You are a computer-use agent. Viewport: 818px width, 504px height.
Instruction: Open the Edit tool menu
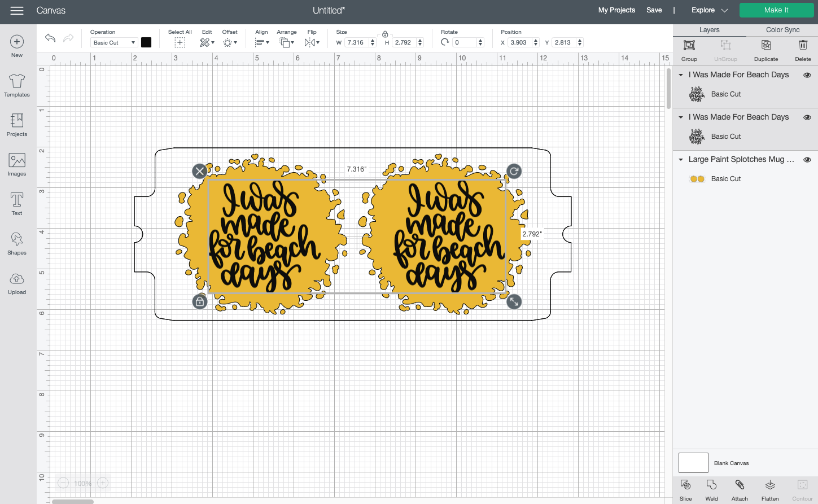click(207, 42)
